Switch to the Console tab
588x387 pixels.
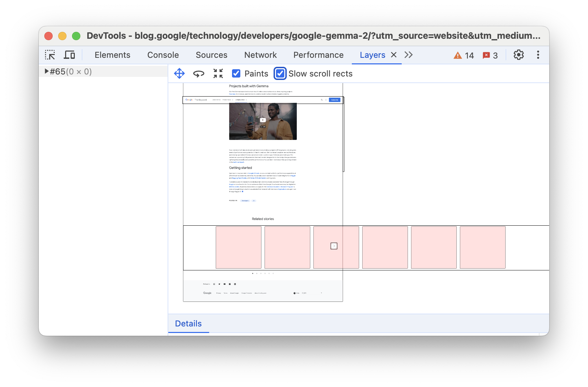[163, 55]
